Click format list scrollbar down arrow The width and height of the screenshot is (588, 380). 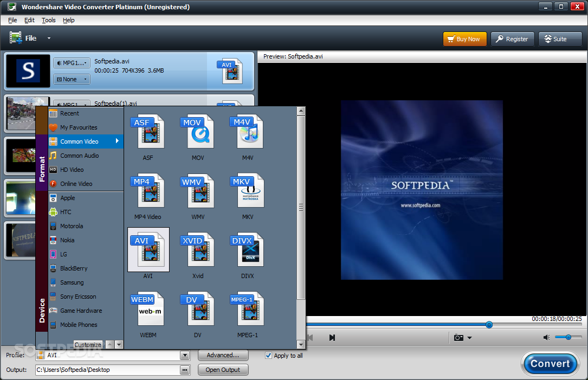[x=301, y=344]
